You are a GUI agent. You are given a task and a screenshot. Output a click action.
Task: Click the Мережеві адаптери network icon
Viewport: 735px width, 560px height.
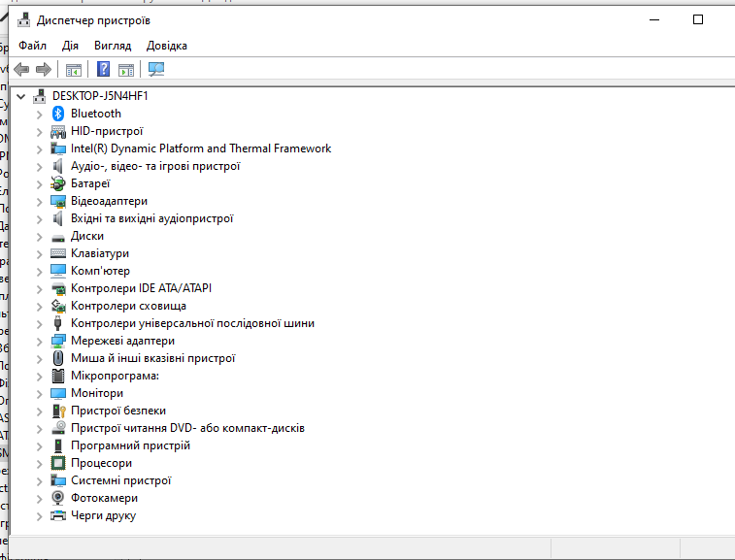(x=58, y=342)
